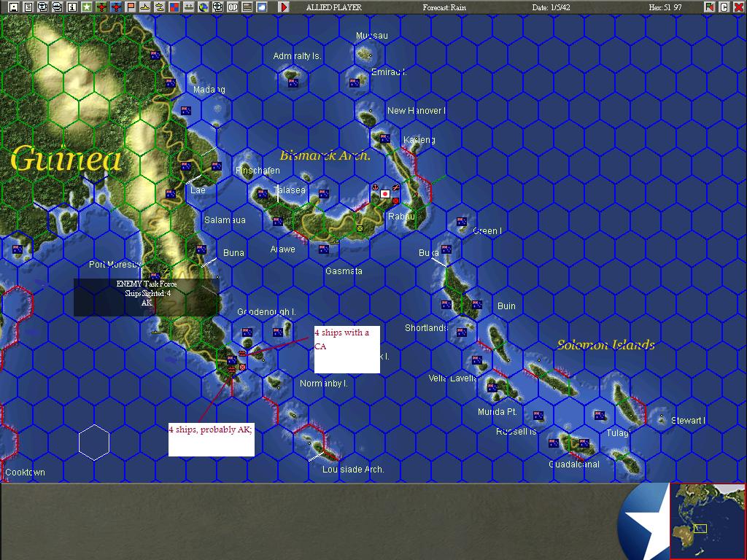This screenshot has height=560, width=747.
Task: Click the cloud weather toolbar icon
Action: [x=262, y=7]
